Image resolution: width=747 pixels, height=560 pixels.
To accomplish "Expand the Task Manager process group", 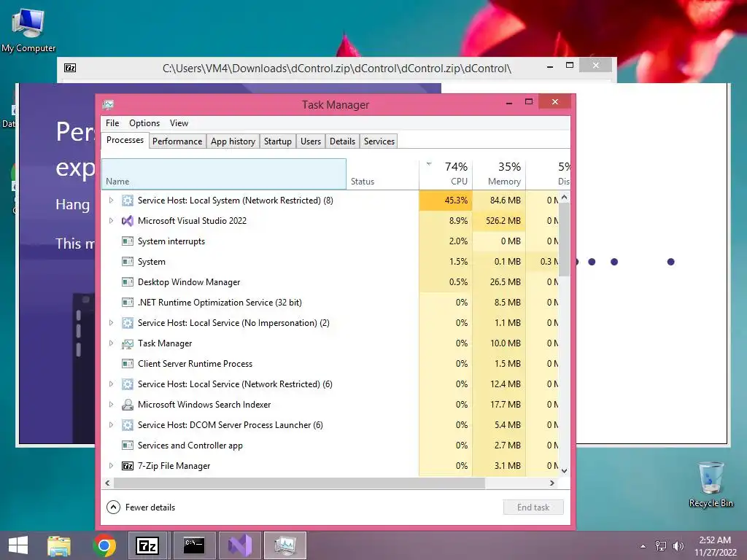I will (x=111, y=344).
